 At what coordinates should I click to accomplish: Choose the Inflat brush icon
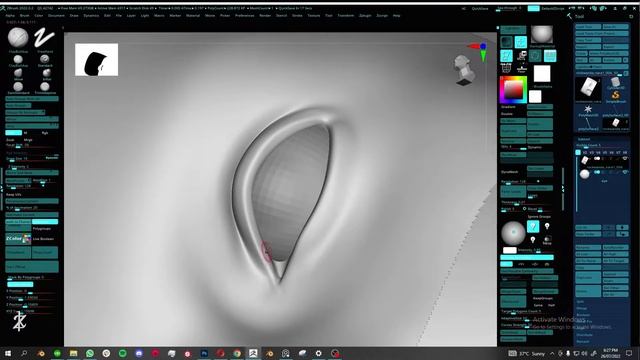click(47, 73)
